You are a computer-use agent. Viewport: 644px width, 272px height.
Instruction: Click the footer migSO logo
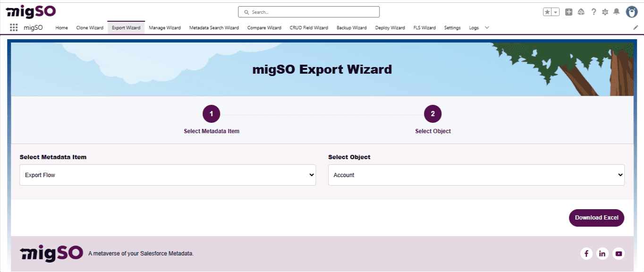pyautogui.click(x=51, y=253)
